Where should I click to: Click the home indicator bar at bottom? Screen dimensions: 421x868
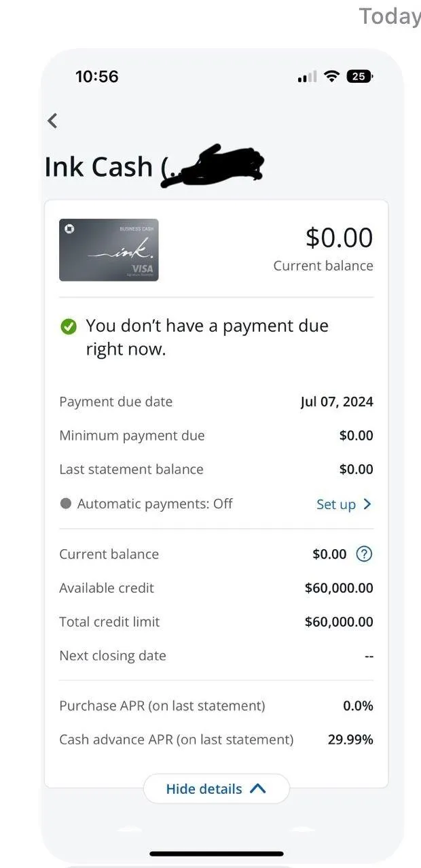click(216, 854)
